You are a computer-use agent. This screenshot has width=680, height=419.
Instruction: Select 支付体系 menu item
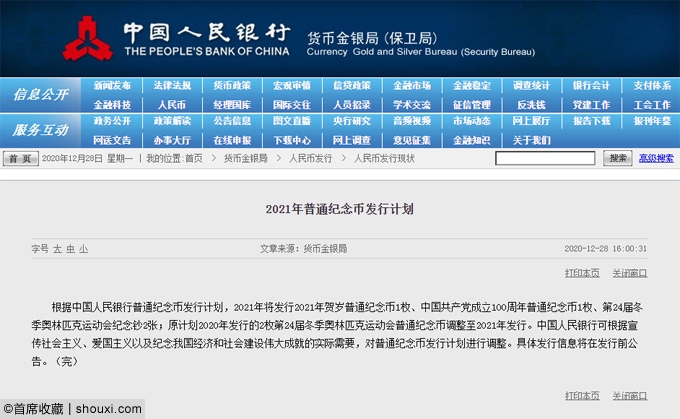(x=652, y=85)
